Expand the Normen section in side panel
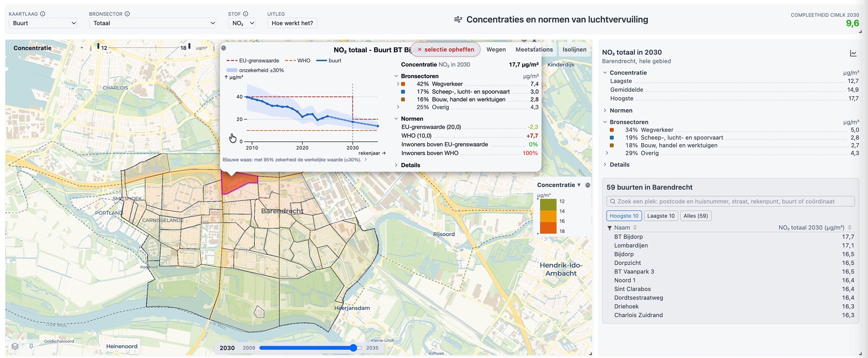This screenshot has height=358, width=868. click(621, 111)
